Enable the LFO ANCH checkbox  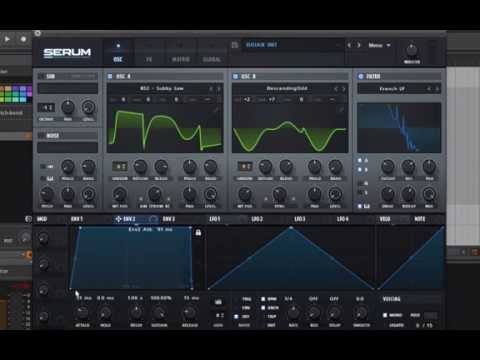[263, 308]
